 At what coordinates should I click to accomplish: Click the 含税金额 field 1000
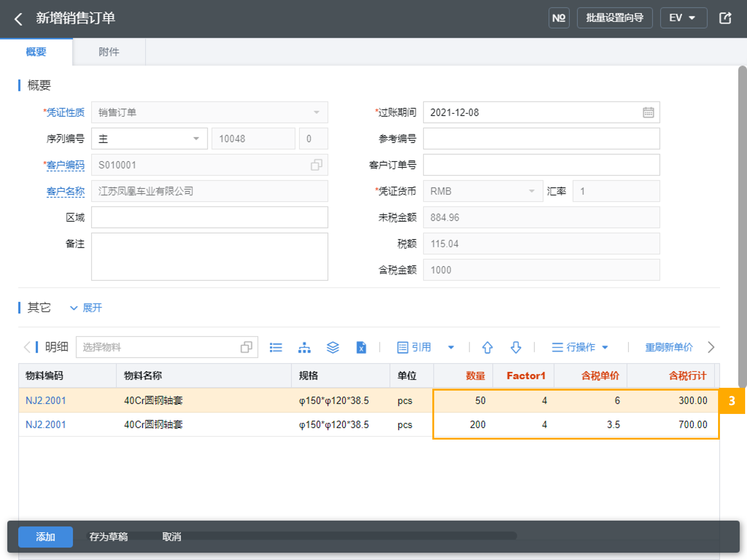click(x=542, y=270)
